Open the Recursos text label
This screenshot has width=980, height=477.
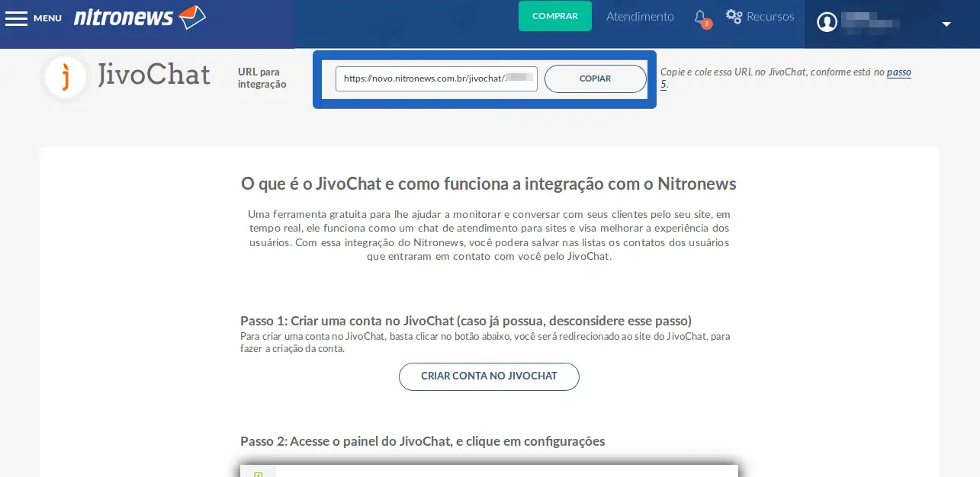770,16
